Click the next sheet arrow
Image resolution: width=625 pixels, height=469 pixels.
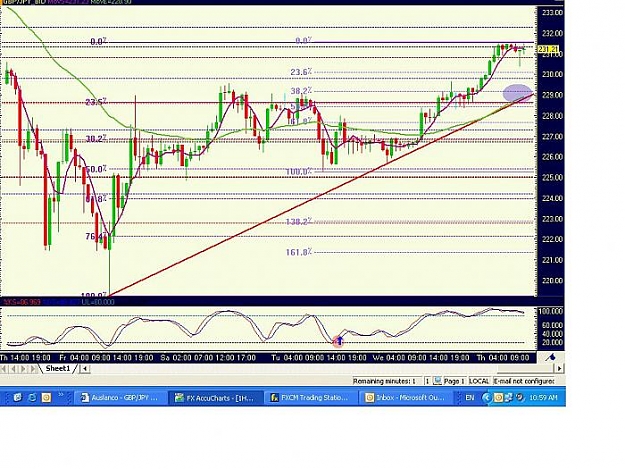[23, 369]
